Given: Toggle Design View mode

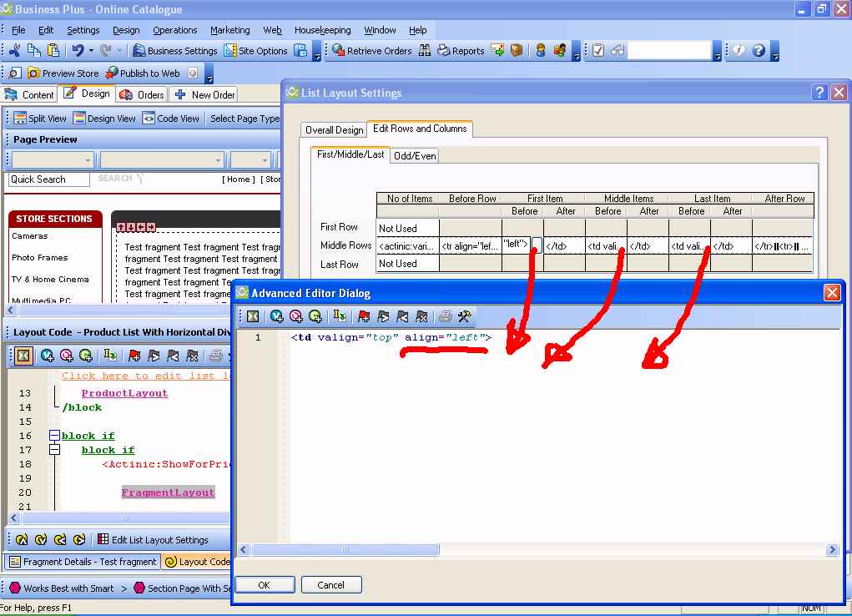Looking at the screenshot, I should tap(104, 119).
